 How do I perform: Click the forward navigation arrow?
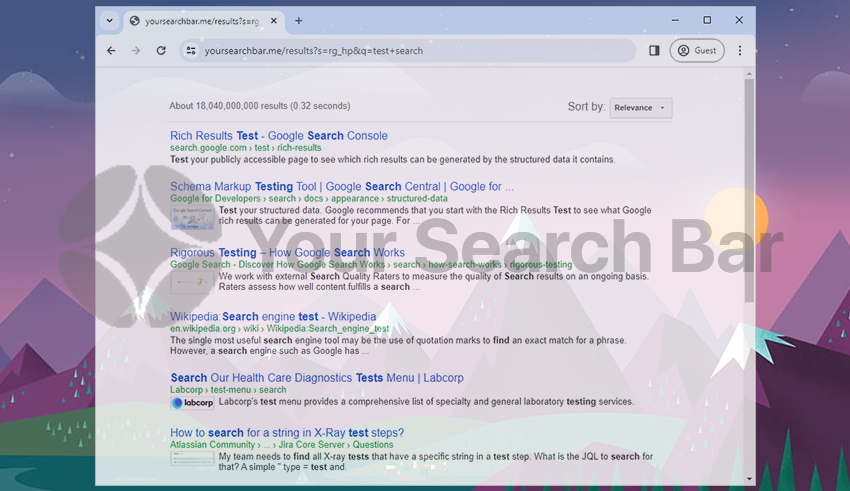(x=136, y=50)
